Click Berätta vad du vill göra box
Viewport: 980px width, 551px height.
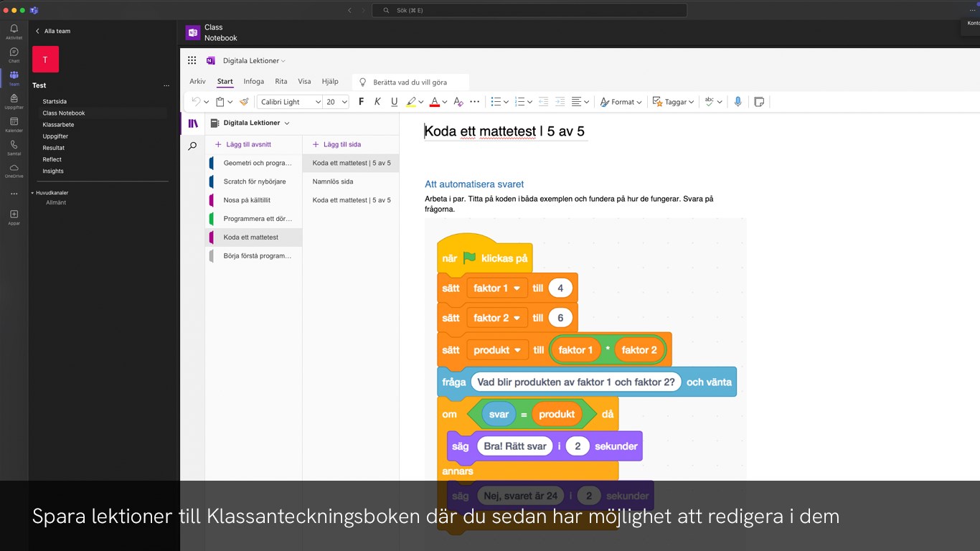[x=410, y=83]
